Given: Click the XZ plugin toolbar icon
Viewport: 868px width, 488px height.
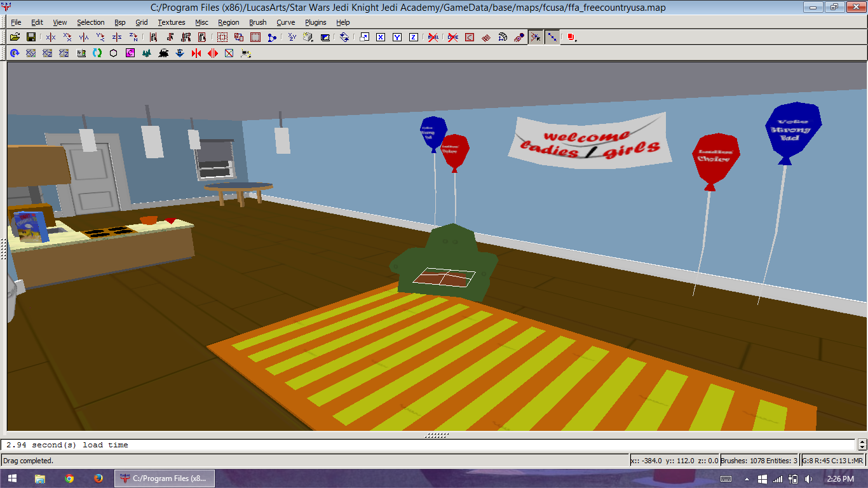Looking at the screenshot, I should [x=47, y=53].
